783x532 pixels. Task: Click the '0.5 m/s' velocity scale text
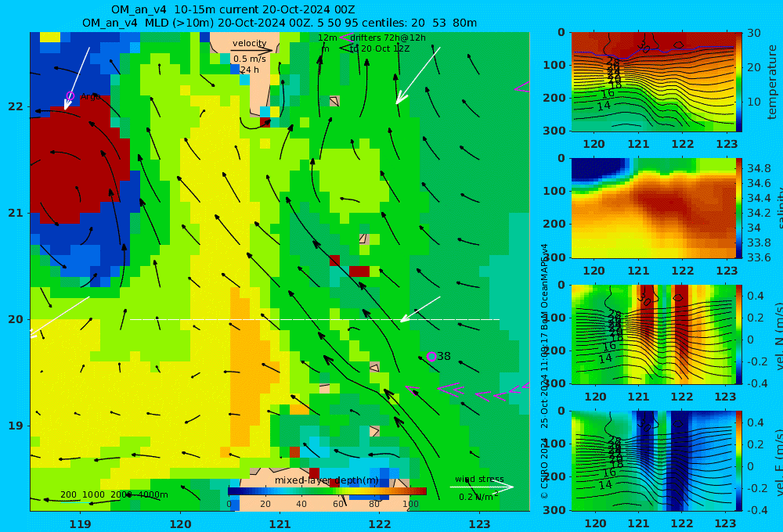coord(249,59)
